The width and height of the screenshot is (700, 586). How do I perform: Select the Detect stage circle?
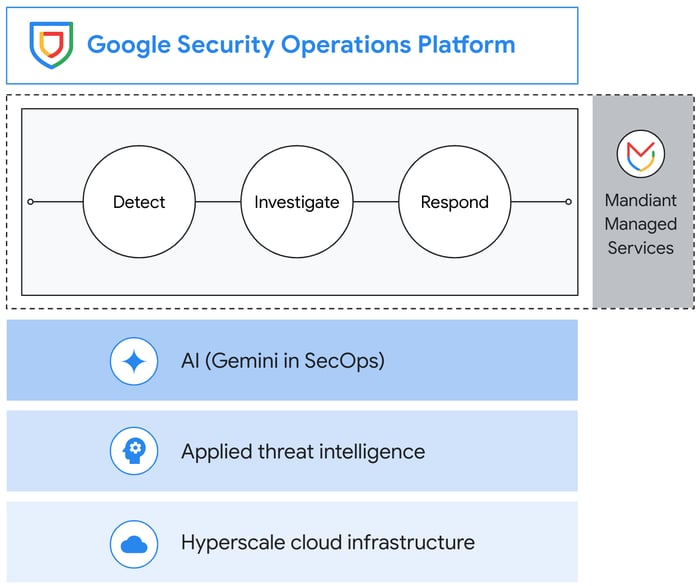pyautogui.click(x=139, y=202)
